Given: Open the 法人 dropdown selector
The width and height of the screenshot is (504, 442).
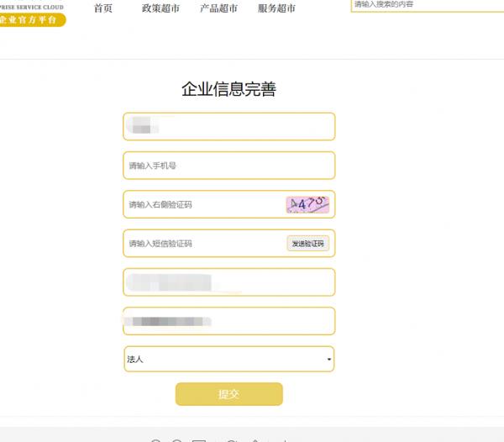Looking at the screenshot, I should [229, 359].
